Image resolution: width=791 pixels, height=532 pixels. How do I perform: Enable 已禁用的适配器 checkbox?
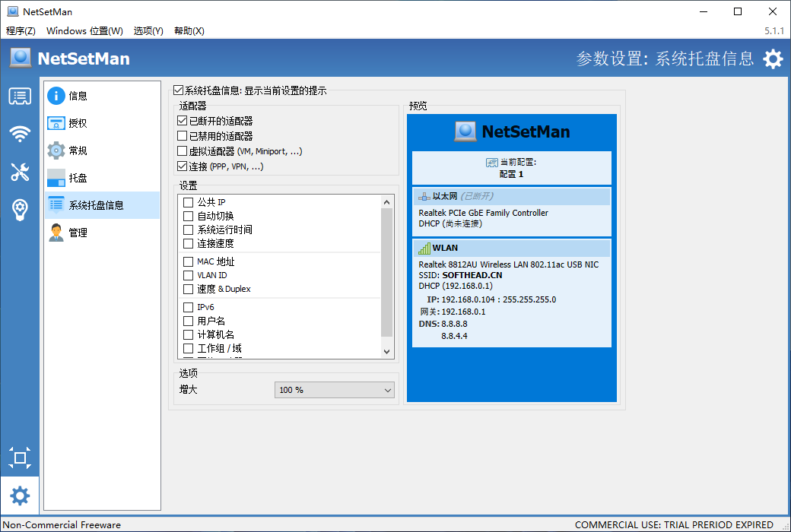183,136
